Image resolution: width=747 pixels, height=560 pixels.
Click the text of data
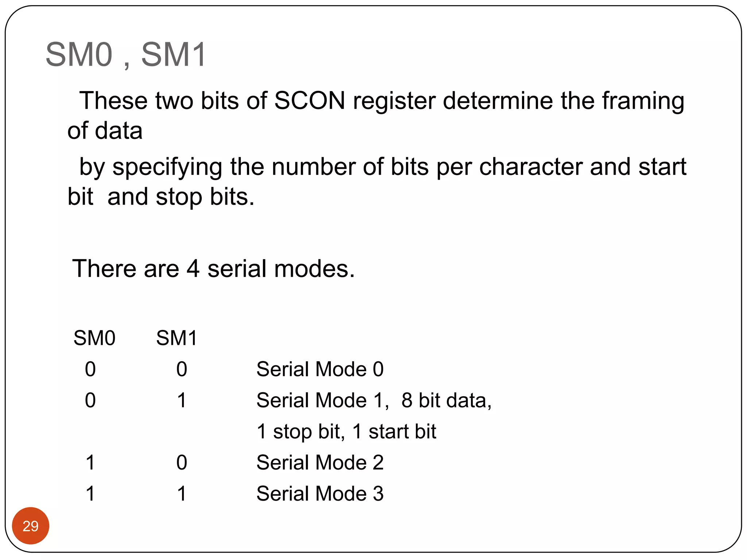pyautogui.click(x=105, y=131)
